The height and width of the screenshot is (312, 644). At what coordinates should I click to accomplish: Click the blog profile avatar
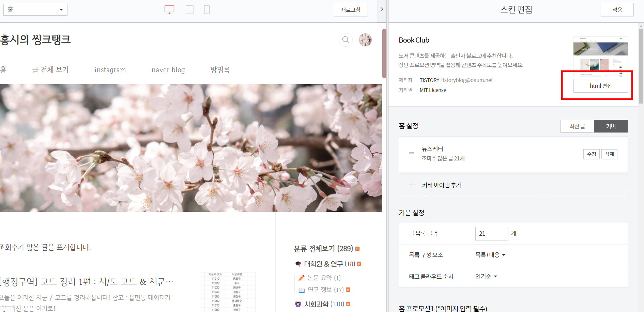pyautogui.click(x=365, y=40)
